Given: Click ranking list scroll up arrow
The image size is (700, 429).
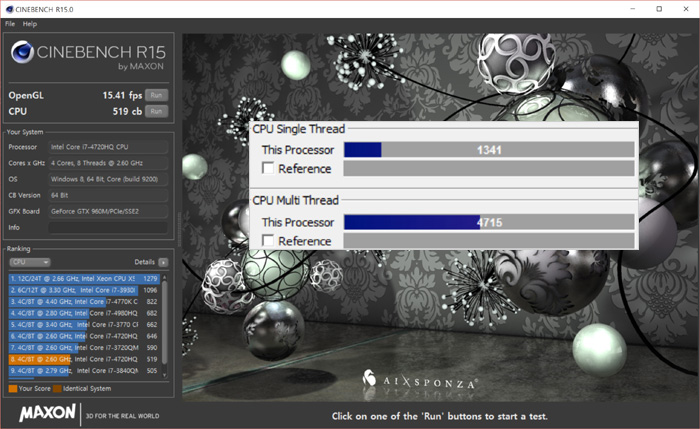Looking at the screenshot, I should pyautogui.click(x=164, y=278).
